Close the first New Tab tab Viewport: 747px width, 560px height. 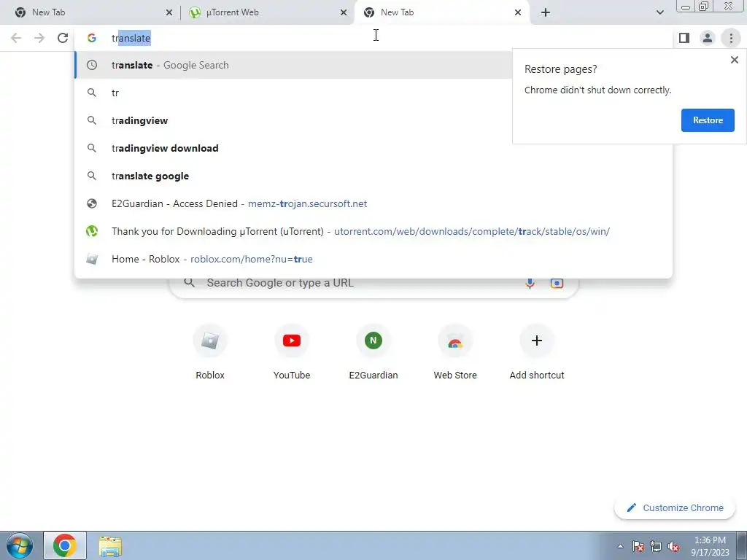pyautogui.click(x=169, y=12)
